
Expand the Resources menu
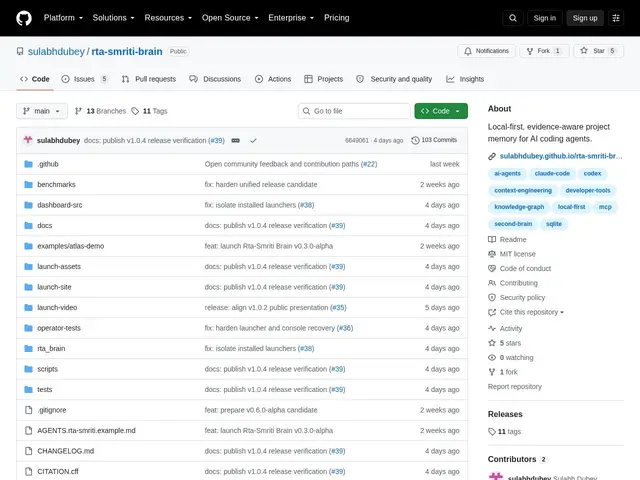pyautogui.click(x=168, y=18)
